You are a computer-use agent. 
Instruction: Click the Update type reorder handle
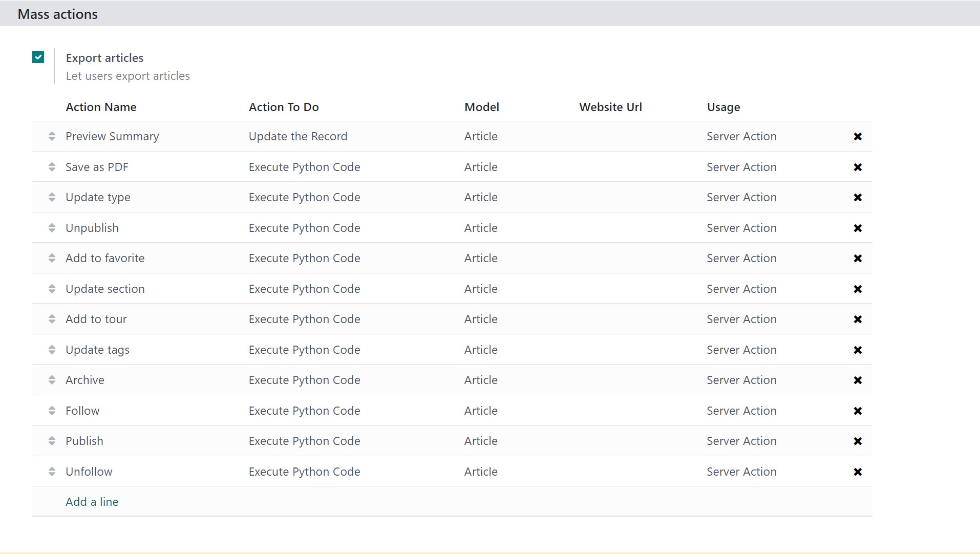(x=52, y=197)
